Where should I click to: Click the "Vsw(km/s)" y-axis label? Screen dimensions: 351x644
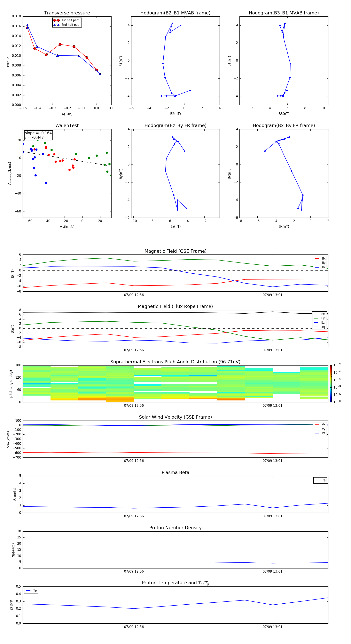(8, 439)
